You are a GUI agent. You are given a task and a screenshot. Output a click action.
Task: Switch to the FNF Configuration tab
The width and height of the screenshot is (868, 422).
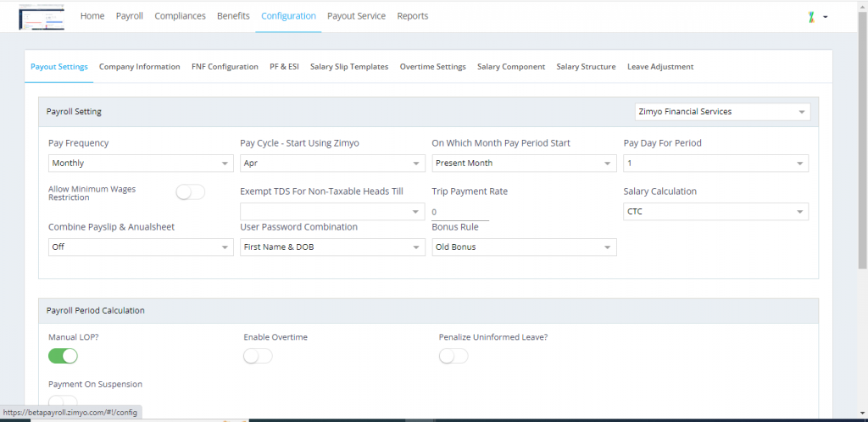pyautogui.click(x=225, y=66)
